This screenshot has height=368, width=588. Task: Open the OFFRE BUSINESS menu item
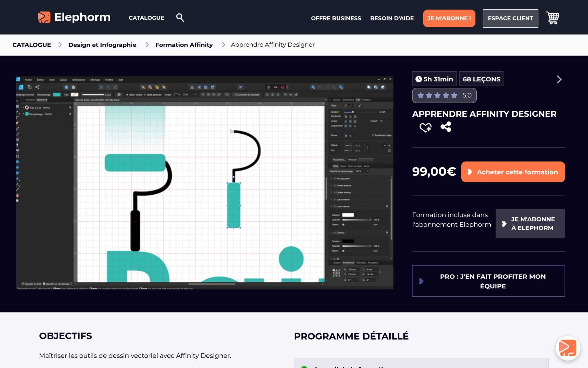coord(336,18)
